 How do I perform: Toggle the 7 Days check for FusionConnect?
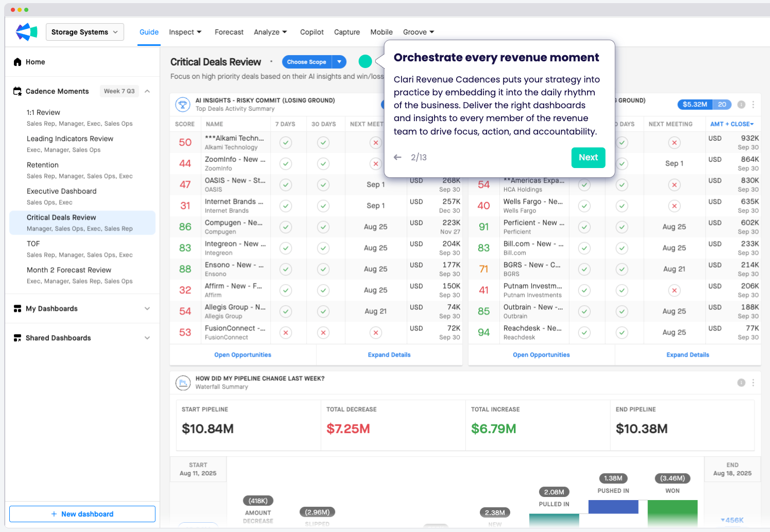[286, 333]
